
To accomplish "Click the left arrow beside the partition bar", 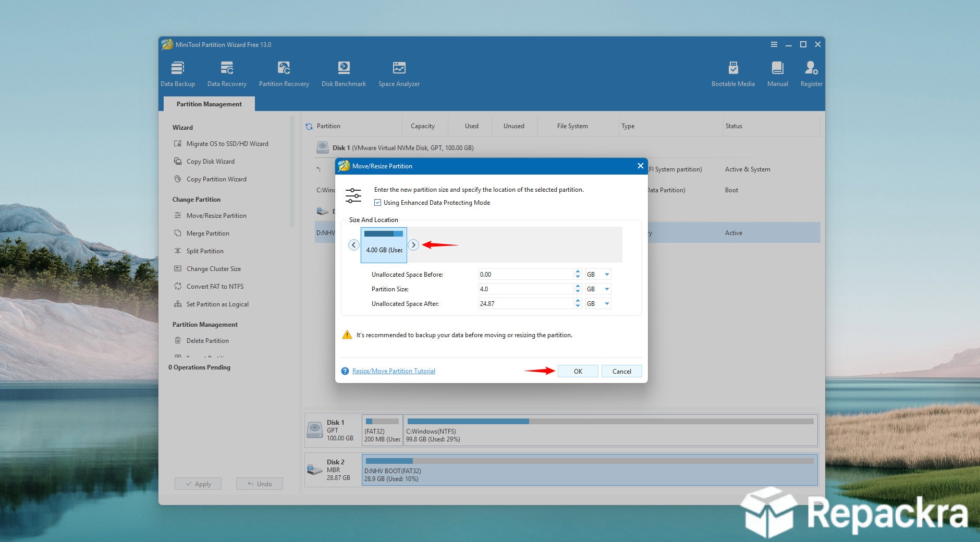I will 354,245.
